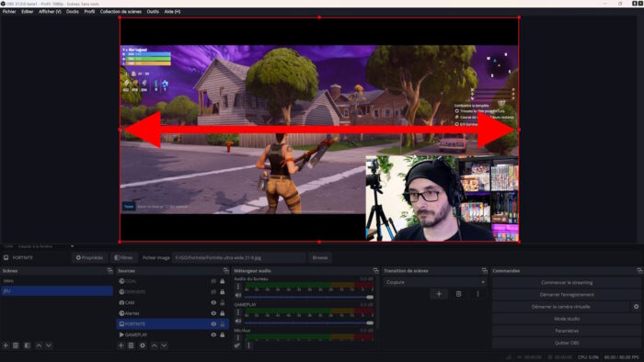This screenshot has height=362, width=644.
Task: Open Filtres for the selected source
Action: pyautogui.click(x=123, y=257)
